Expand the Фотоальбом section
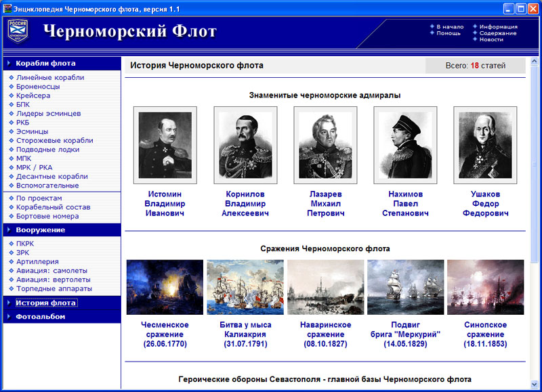Image resolution: width=542 pixels, height=392 pixels. [41, 316]
